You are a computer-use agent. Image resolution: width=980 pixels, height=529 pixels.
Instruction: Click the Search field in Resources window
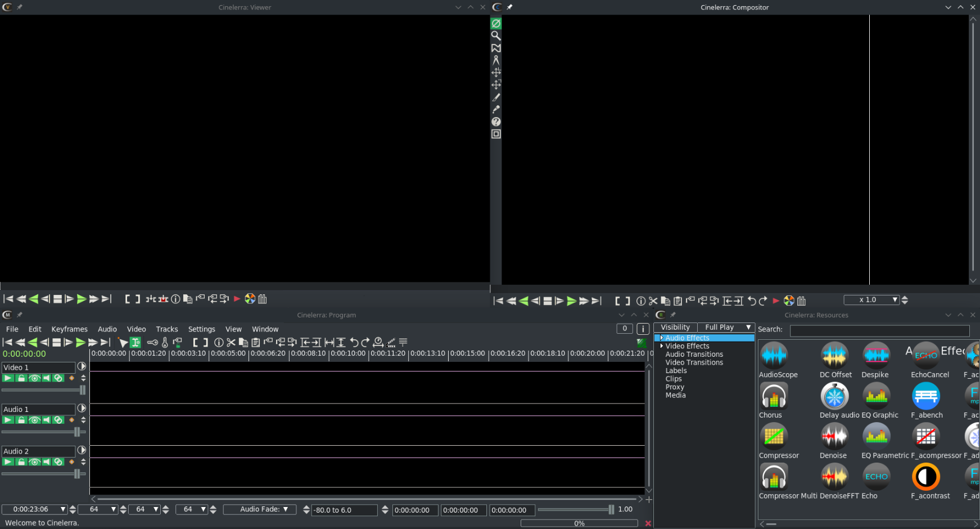pyautogui.click(x=879, y=330)
